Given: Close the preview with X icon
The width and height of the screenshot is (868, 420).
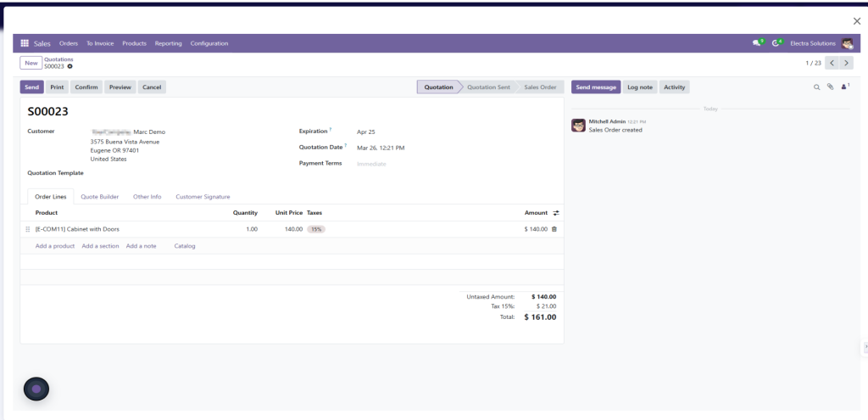Looking at the screenshot, I should [856, 21].
